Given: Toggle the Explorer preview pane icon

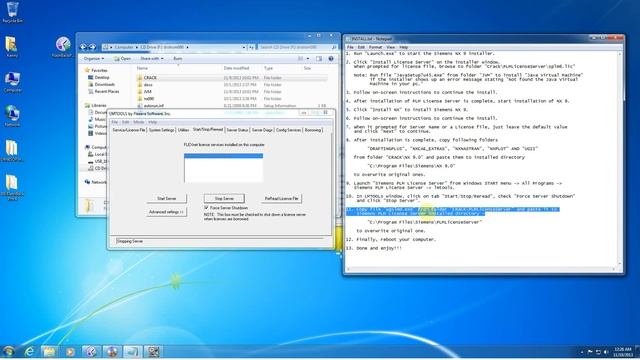Looking at the screenshot, I should click(319, 59).
